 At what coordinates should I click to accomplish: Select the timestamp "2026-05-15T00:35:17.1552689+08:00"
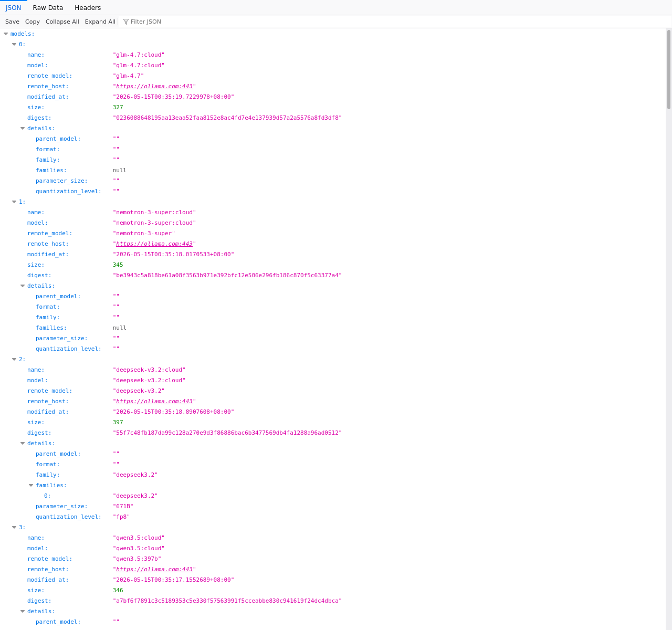point(174,580)
